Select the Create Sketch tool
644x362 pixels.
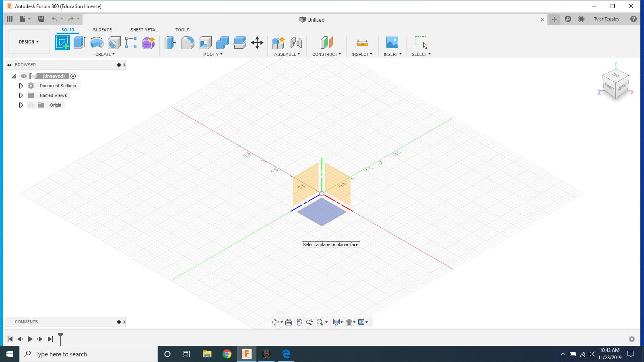[62, 42]
